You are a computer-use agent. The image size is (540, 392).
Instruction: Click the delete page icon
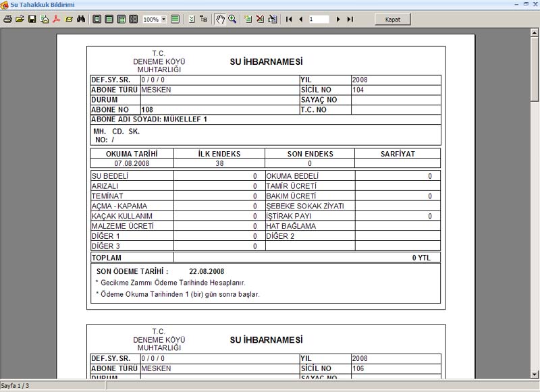260,20
